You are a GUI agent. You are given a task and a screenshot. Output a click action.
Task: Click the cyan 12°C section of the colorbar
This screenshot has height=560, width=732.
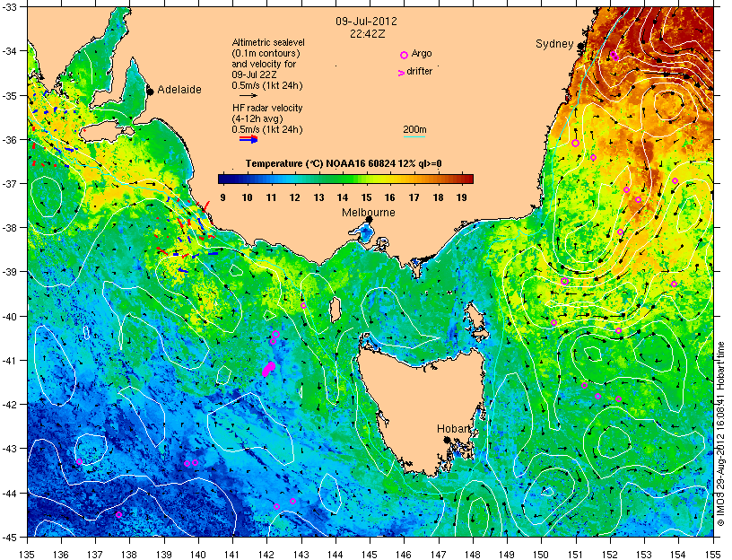pyautogui.click(x=294, y=179)
